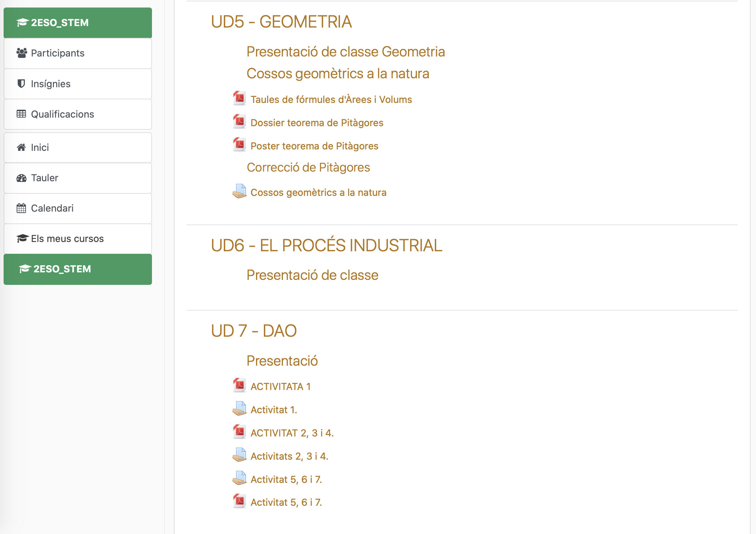The width and height of the screenshot is (756, 534).
Task: Click PDF icon beside Poster teorema de Pitàgores
Action: [x=239, y=145]
